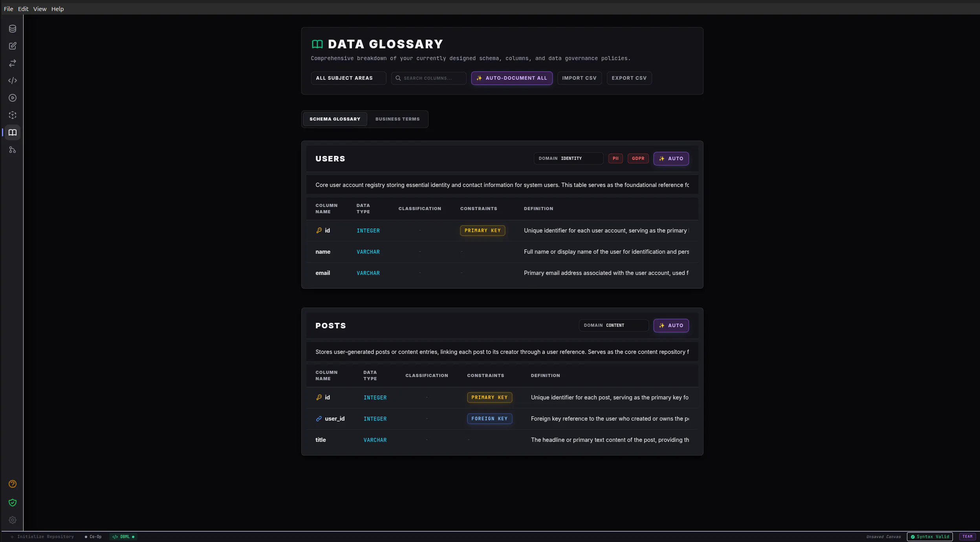980x542 pixels.
Task: Toggle the GDPR tag on Users
Action: coord(638,158)
